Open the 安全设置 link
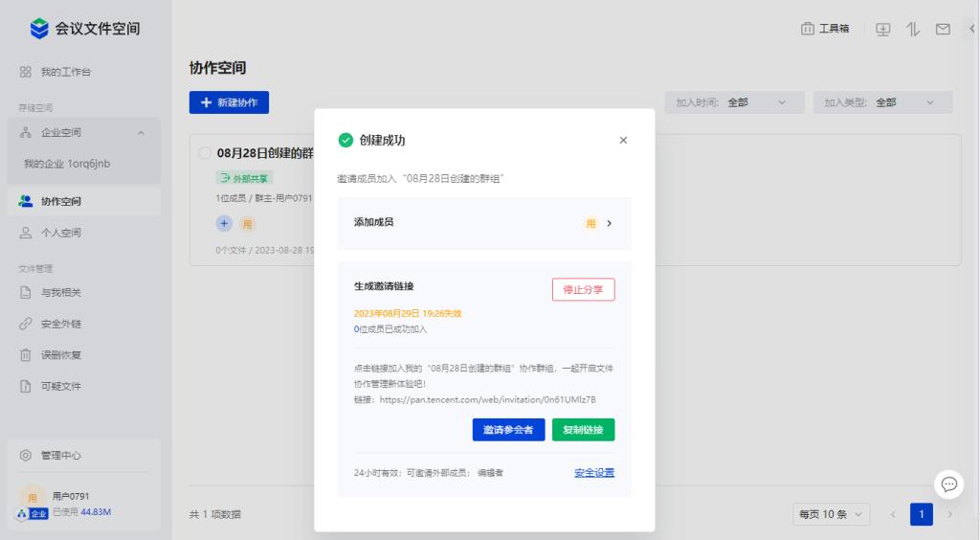The image size is (980, 540). (x=594, y=473)
